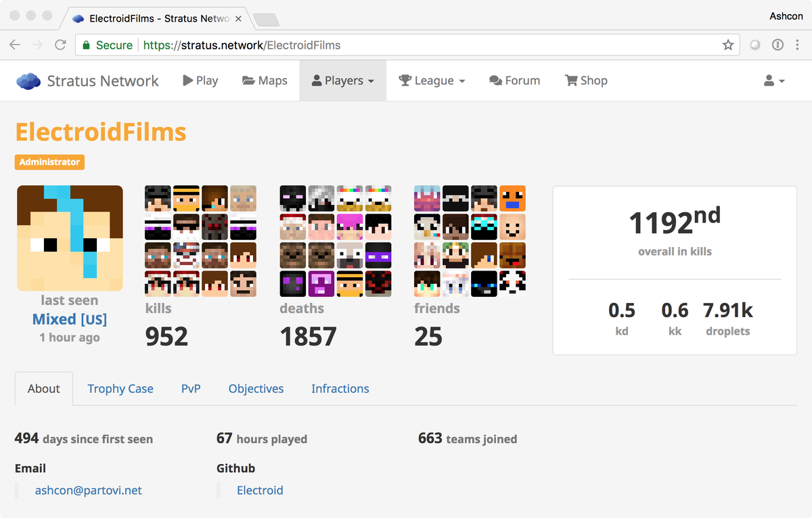Screen dimensions: 812x518
Task: Click the 0.6 kk statistic
Action: [x=675, y=310]
